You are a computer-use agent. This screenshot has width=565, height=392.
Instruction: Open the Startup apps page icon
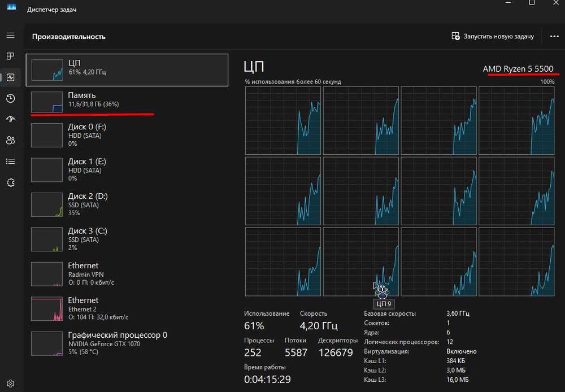pyautogui.click(x=10, y=119)
